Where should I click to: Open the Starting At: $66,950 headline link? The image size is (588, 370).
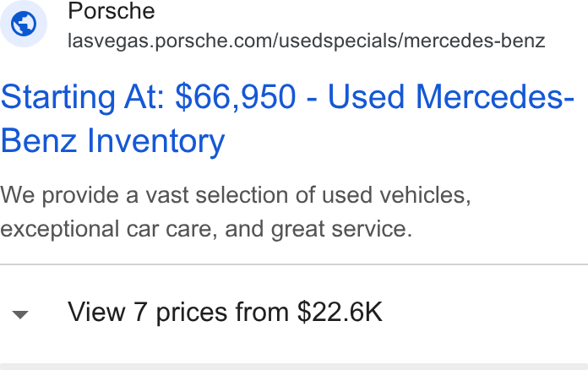pyautogui.click(x=287, y=118)
